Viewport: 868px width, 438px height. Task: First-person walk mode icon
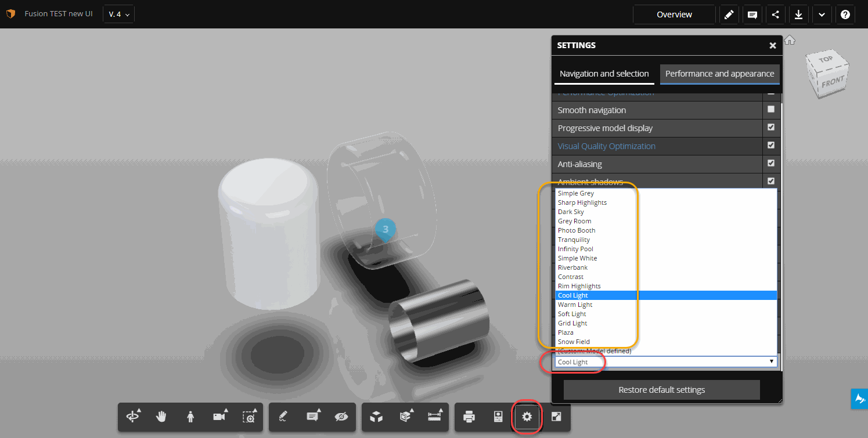coord(190,417)
